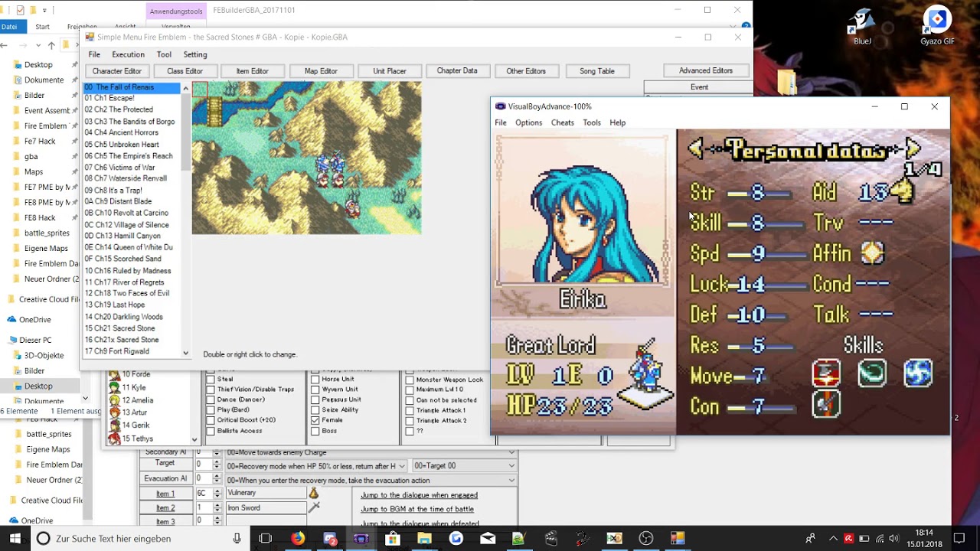
Task: Open File Explorer from the taskbar
Action: (424, 539)
